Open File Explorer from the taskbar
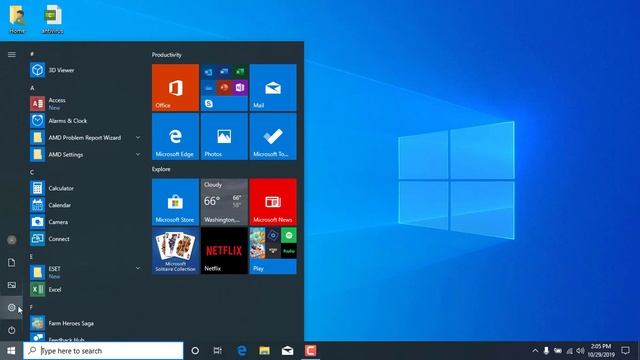 pyautogui.click(x=264, y=351)
